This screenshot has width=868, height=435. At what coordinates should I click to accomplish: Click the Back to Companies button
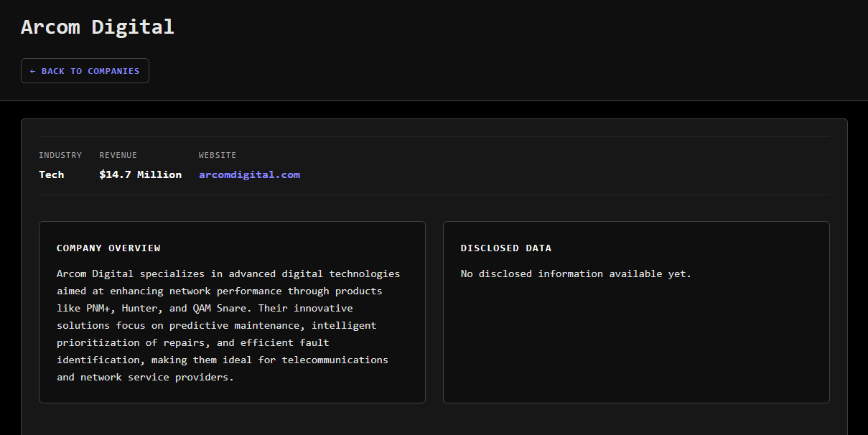(x=85, y=71)
